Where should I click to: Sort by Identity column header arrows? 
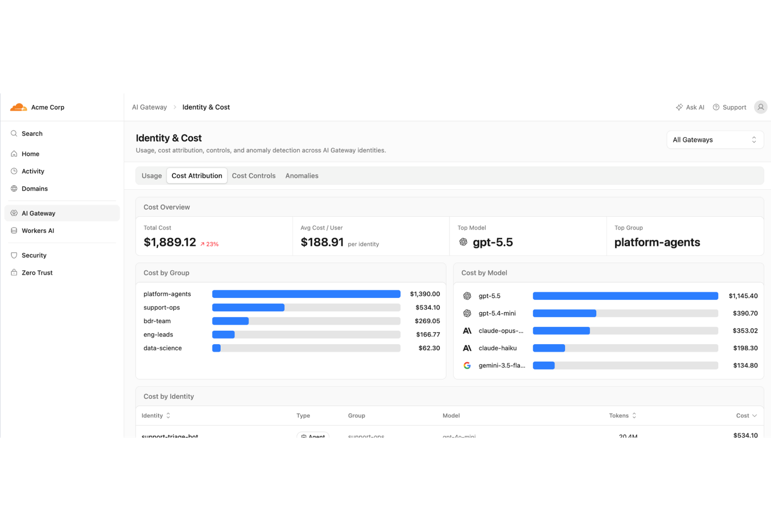[x=168, y=415]
